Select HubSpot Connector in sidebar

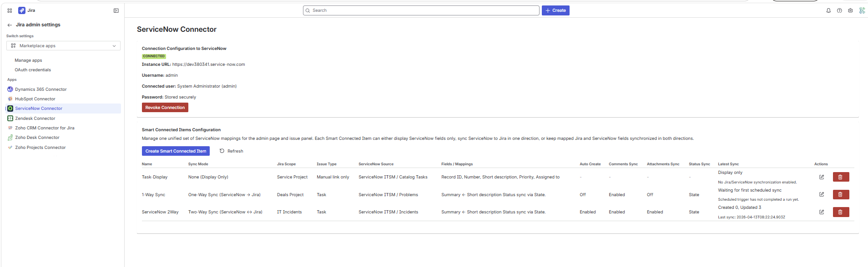pyautogui.click(x=35, y=99)
